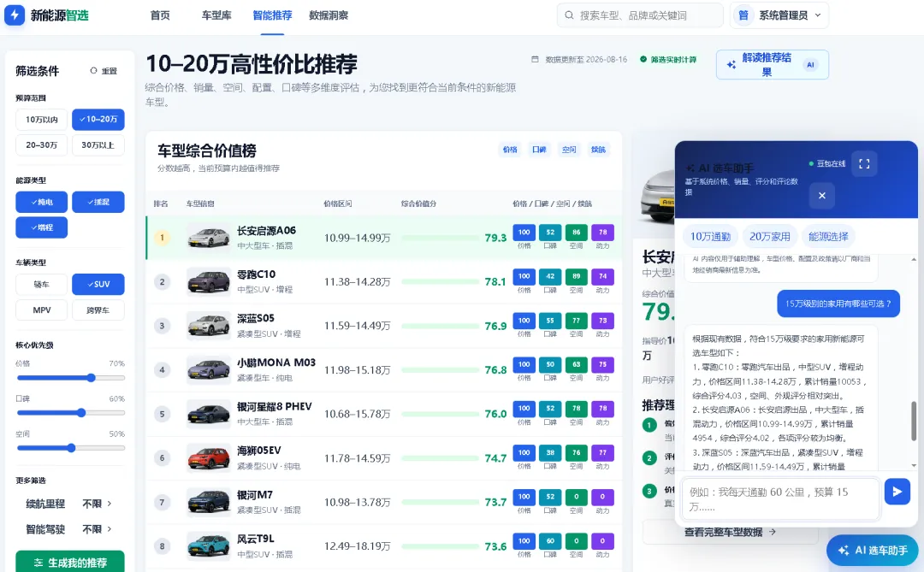Toggle the 插混 energy type filter
The width and height of the screenshot is (924, 572).
[x=98, y=202]
